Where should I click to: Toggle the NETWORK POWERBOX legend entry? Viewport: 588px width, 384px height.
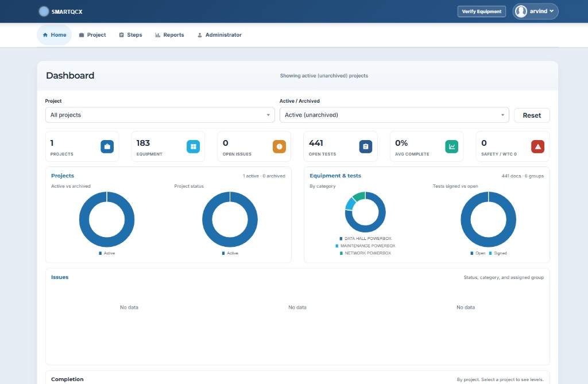(365, 253)
